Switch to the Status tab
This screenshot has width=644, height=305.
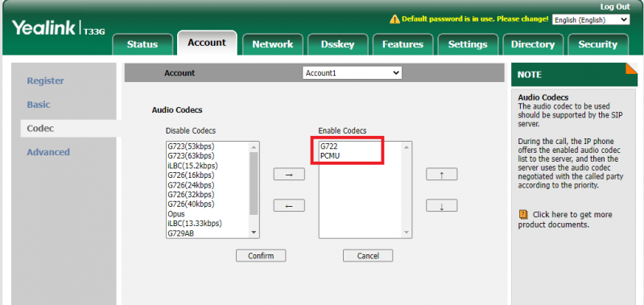(x=142, y=44)
